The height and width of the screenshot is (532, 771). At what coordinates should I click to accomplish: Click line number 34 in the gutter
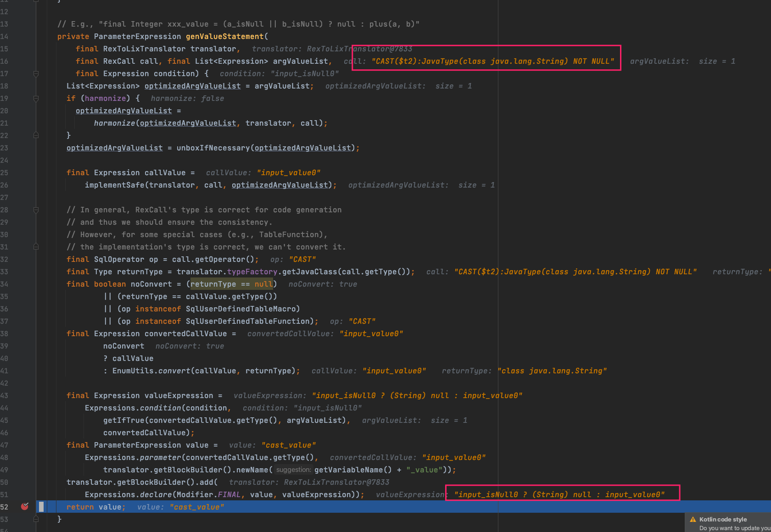[5, 284]
